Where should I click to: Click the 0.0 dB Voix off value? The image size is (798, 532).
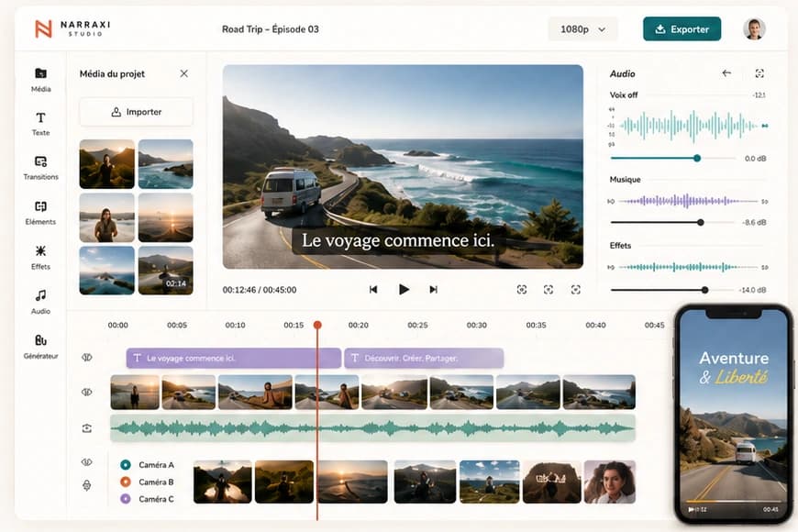click(x=755, y=159)
